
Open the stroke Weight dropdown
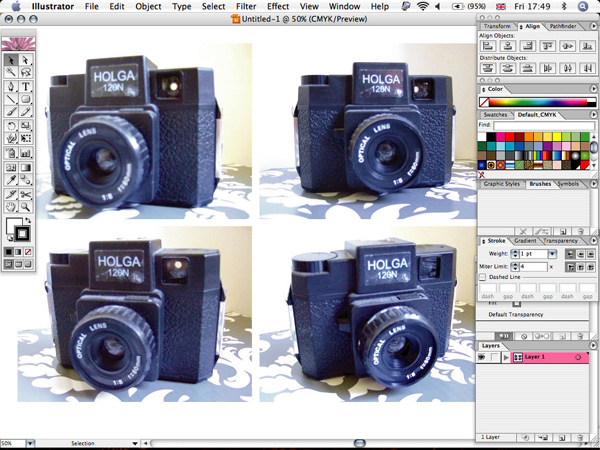tap(552, 253)
